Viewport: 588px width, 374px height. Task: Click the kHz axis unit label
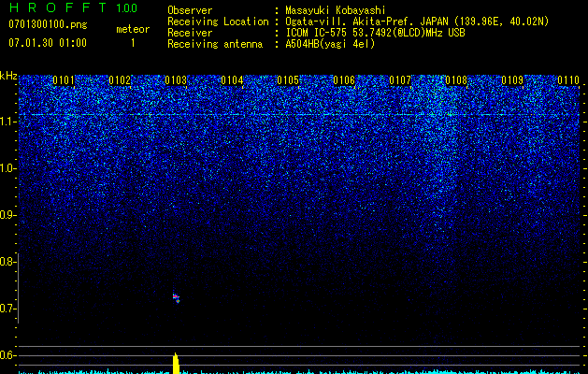tap(8, 76)
